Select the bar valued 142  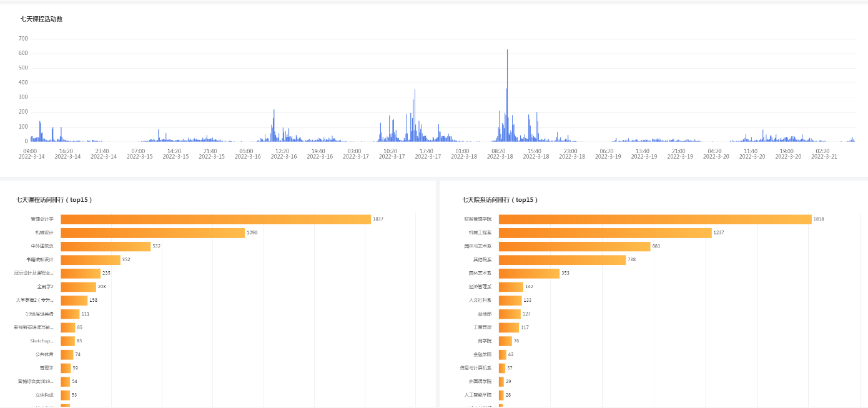tap(511, 287)
